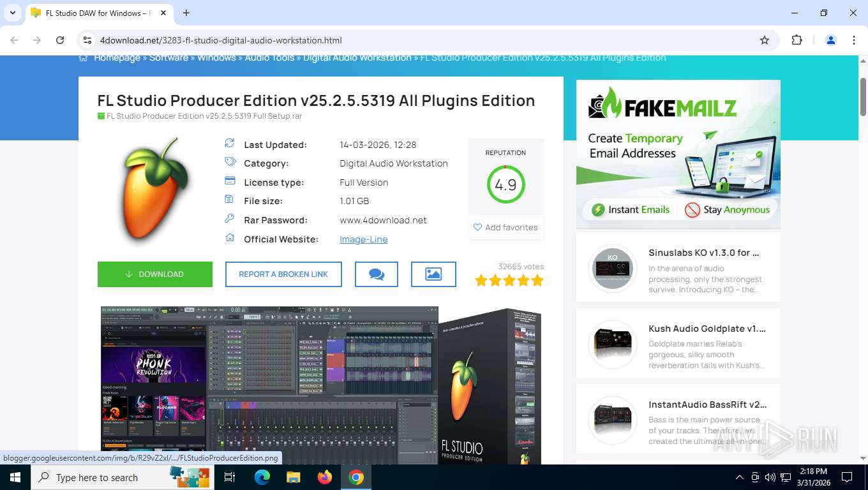868x490 pixels.
Task: Open Chrome three-dot menu
Action: tap(854, 40)
